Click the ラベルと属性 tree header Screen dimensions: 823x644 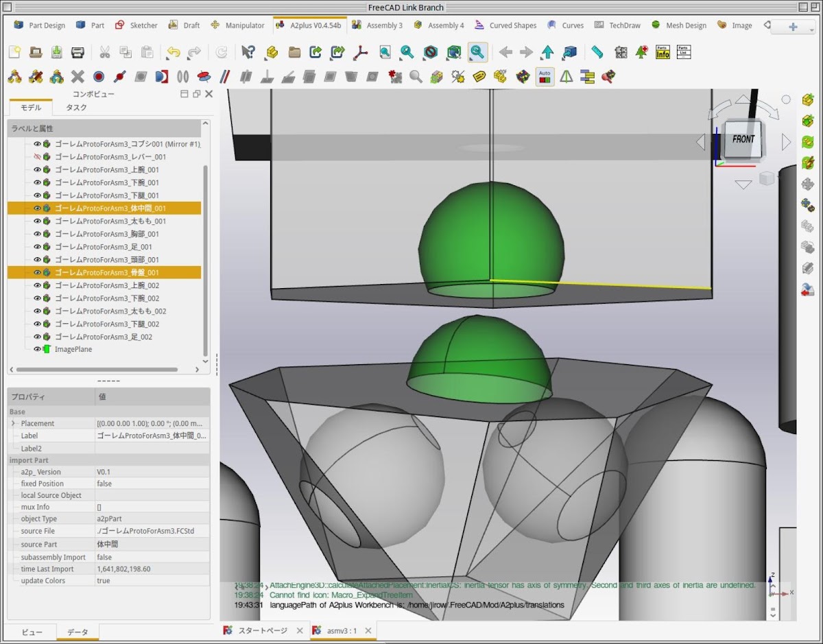104,128
